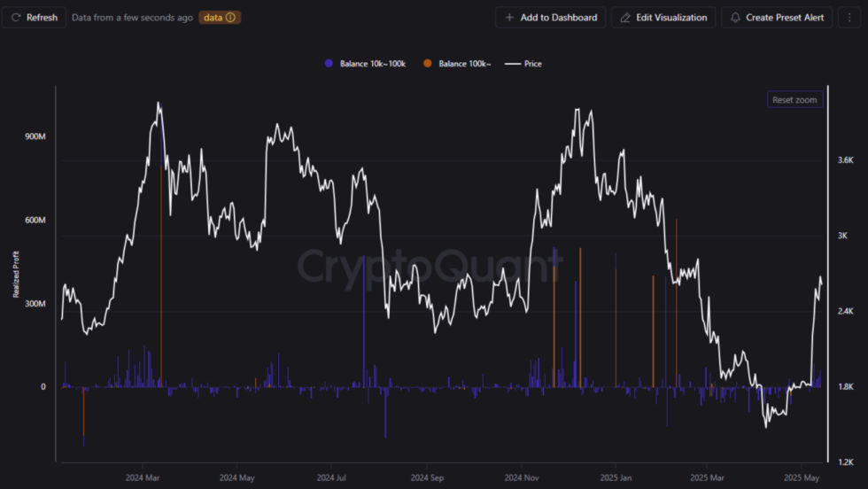Click the purple legend color dot
The image size is (868, 489).
329,64
